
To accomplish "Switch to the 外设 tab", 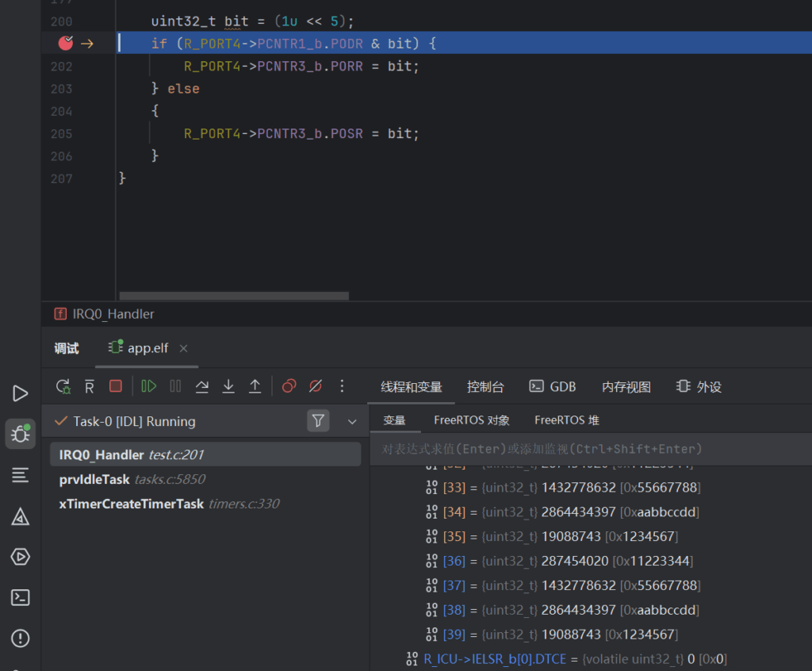I will tap(699, 386).
